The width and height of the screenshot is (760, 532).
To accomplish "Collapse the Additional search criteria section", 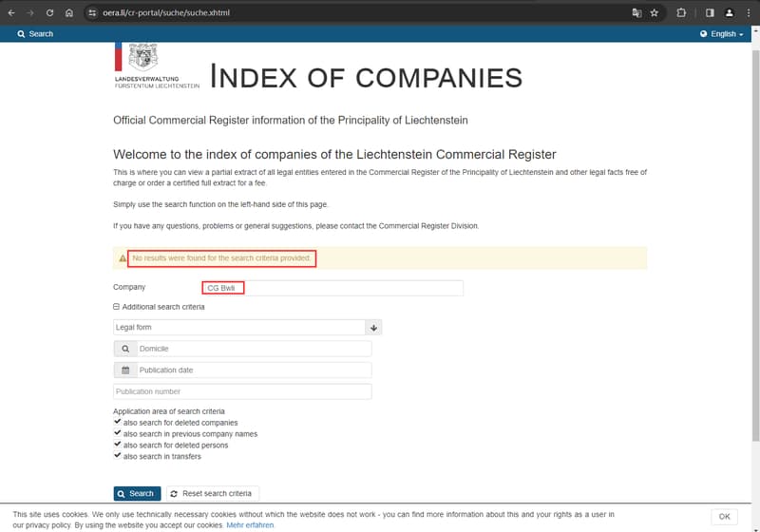I will point(159,307).
